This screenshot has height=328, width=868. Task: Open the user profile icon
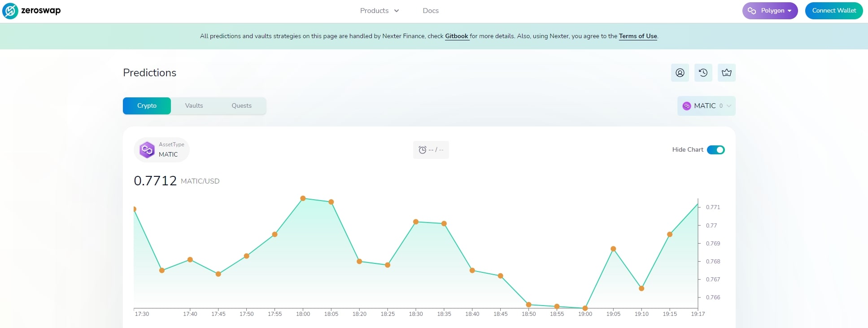[x=680, y=73]
